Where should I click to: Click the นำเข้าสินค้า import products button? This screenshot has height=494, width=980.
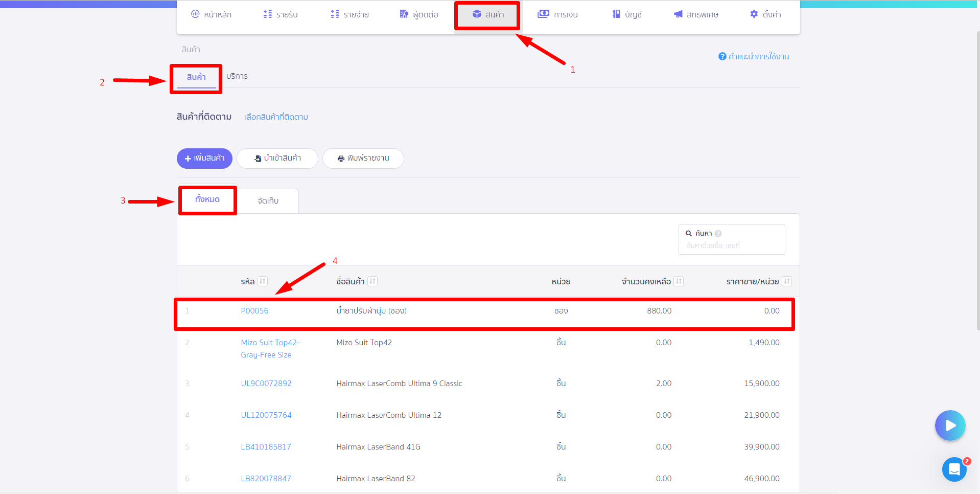click(x=277, y=159)
